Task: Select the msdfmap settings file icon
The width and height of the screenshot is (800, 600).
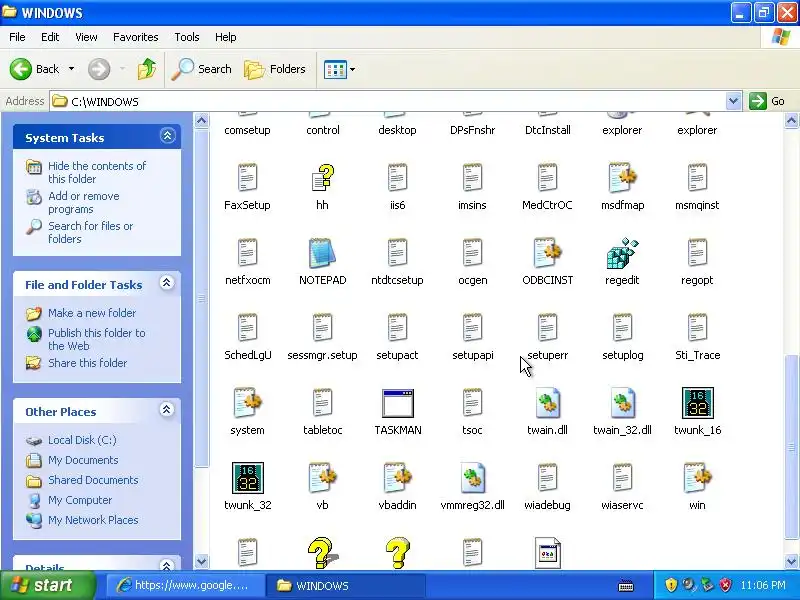Action: click(622, 178)
